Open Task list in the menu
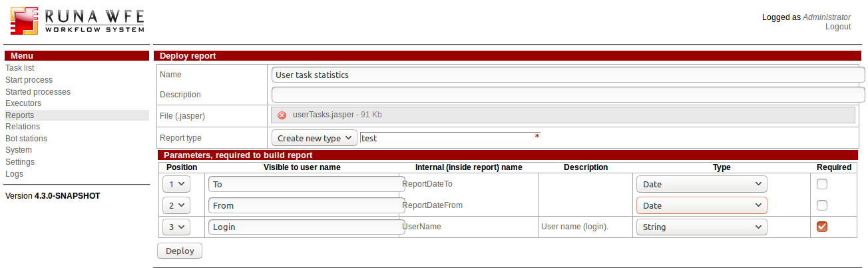The image size is (868, 268). click(20, 68)
